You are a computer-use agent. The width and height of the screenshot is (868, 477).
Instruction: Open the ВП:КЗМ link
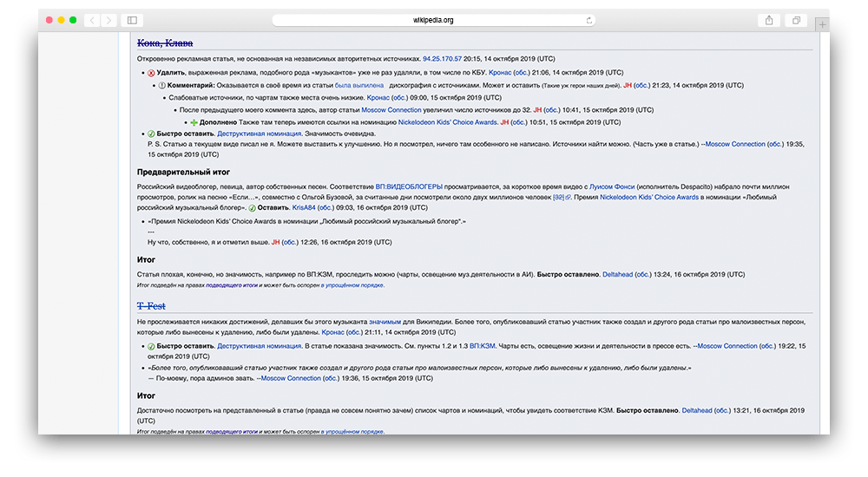[x=482, y=346]
